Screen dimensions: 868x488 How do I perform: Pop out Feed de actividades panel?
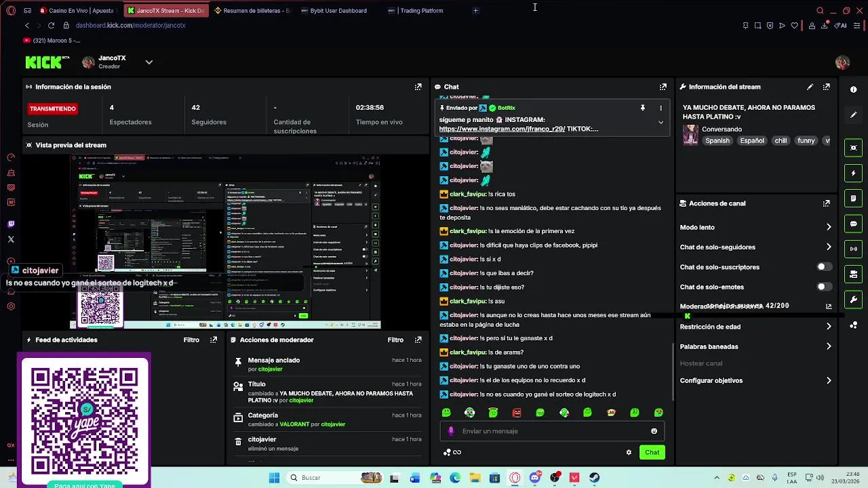pos(214,340)
